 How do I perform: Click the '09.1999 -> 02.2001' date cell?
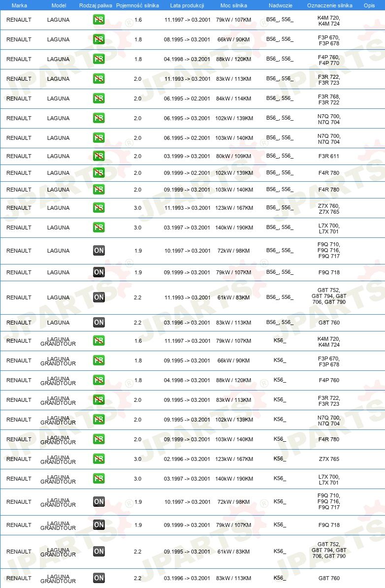coord(187,173)
